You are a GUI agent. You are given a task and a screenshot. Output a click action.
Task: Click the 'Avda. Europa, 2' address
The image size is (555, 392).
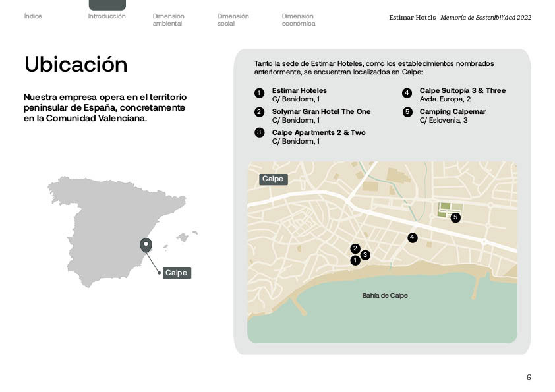(x=446, y=99)
